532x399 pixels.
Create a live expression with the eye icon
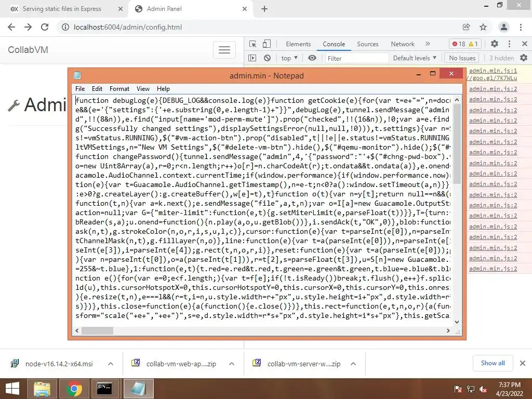click(x=312, y=58)
